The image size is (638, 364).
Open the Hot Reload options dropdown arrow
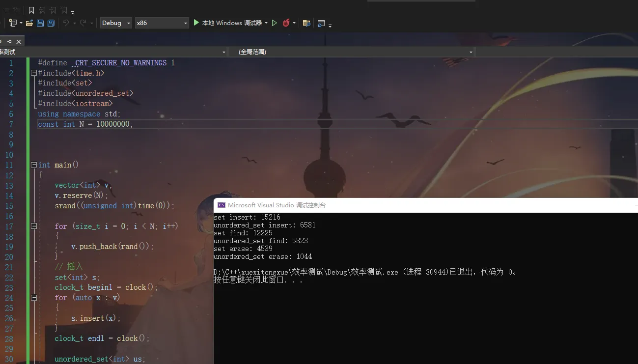[x=294, y=23]
